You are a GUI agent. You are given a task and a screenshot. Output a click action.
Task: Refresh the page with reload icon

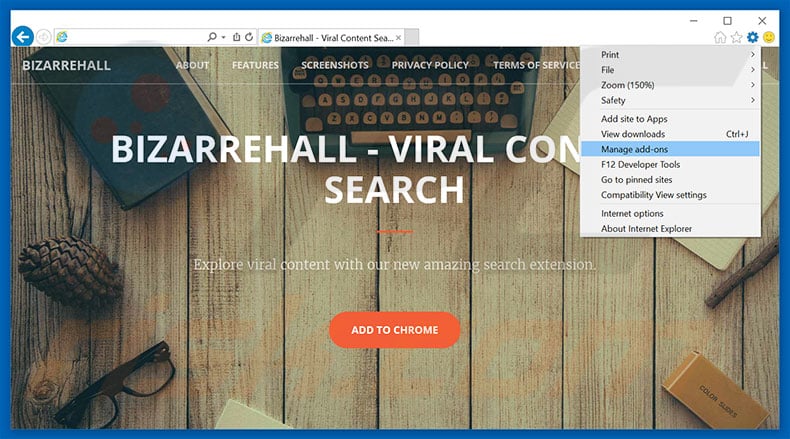point(249,37)
